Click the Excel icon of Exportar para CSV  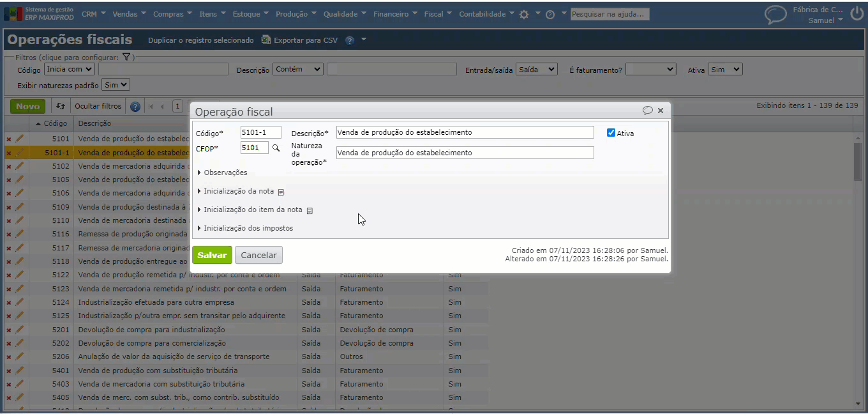pyautogui.click(x=266, y=40)
